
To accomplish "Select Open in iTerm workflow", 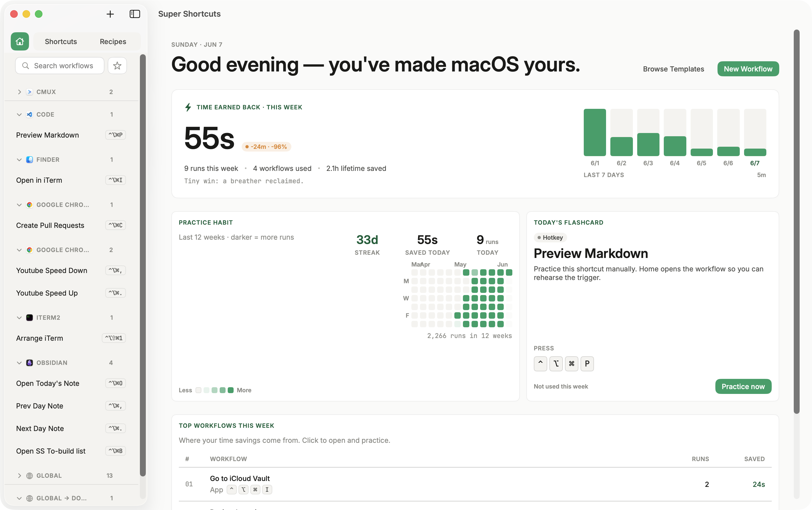I will [71, 180].
